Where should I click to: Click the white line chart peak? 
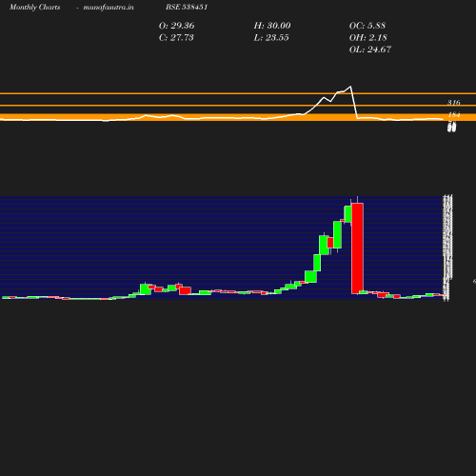click(350, 87)
